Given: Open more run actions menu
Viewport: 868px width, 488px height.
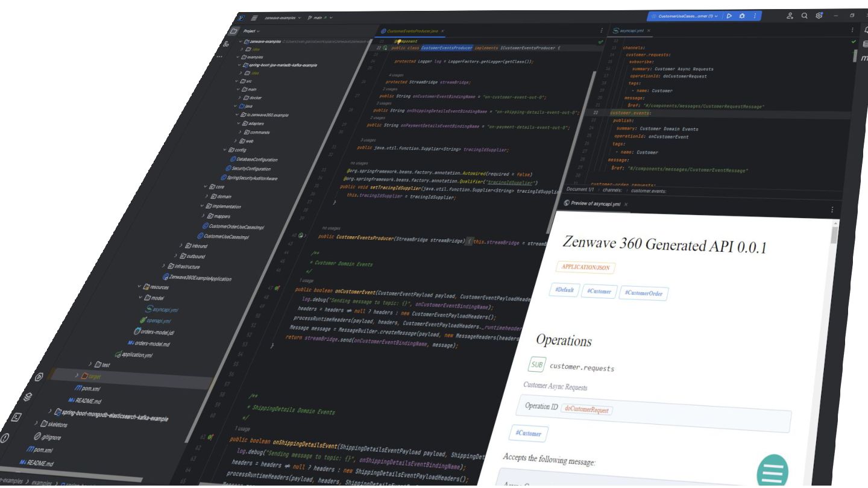Looking at the screenshot, I should [x=754, y=16].
